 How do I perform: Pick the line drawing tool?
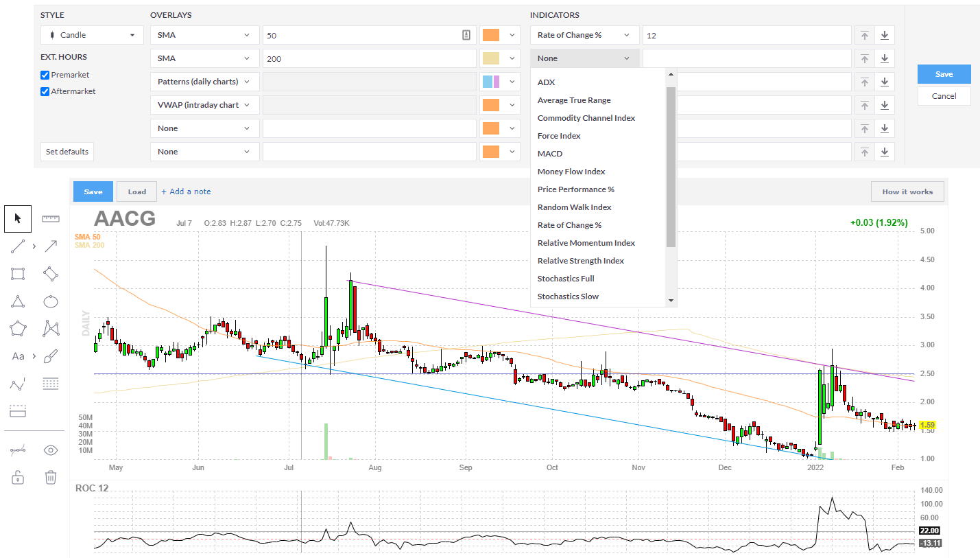pos(17,246)
